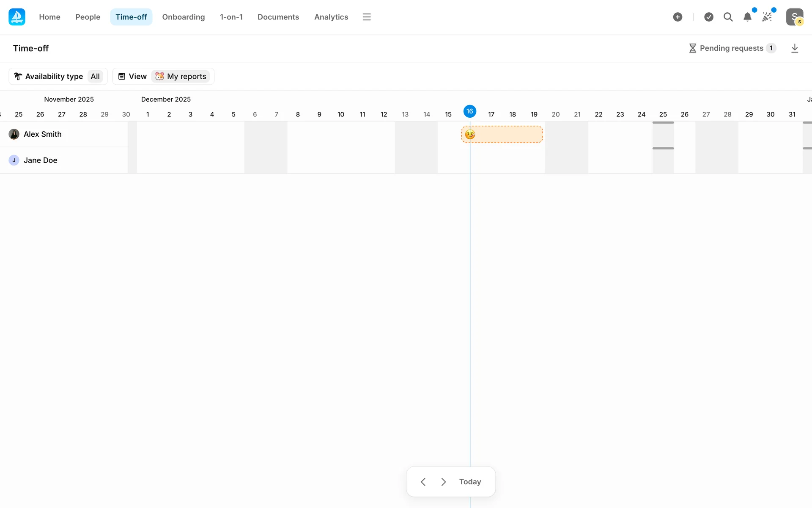The image size is (812, 508).
Task: Open the user profile avatar
Action: pos(795,17)
